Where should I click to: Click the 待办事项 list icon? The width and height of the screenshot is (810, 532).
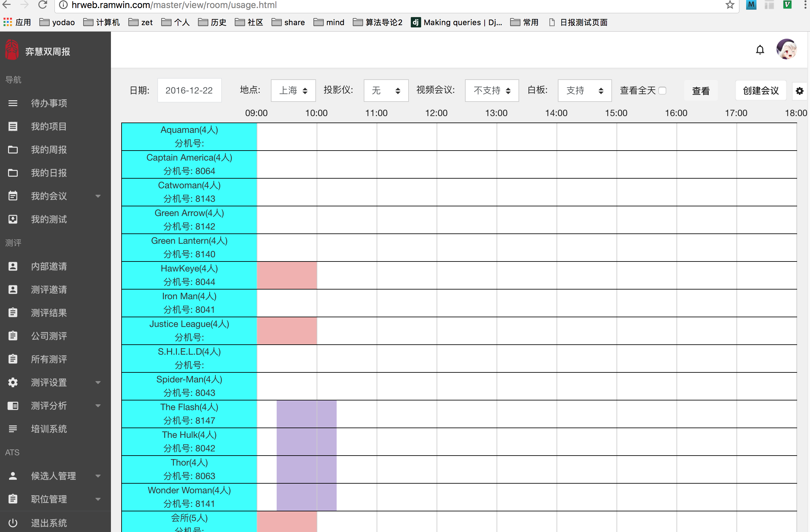click(13, 103)
